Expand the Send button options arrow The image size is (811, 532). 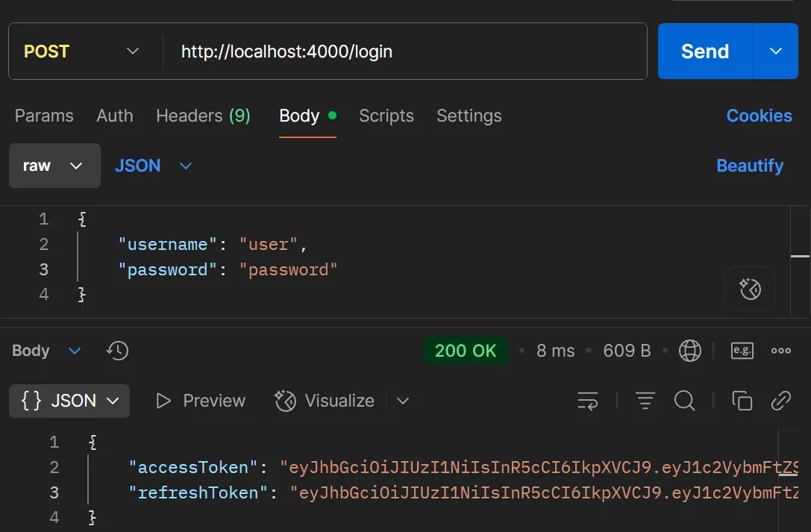[x=775, y=51]
